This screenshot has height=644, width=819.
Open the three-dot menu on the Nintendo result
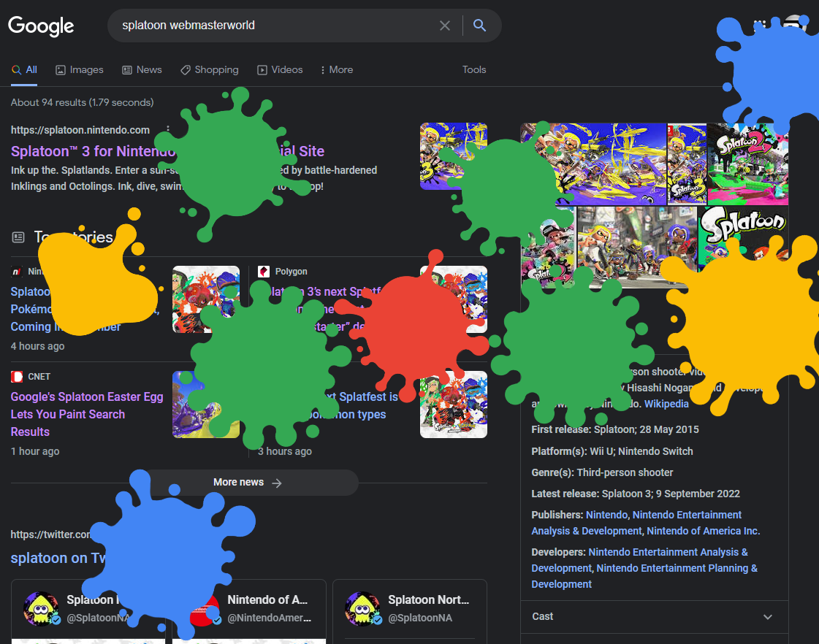[x=168, y=129]
